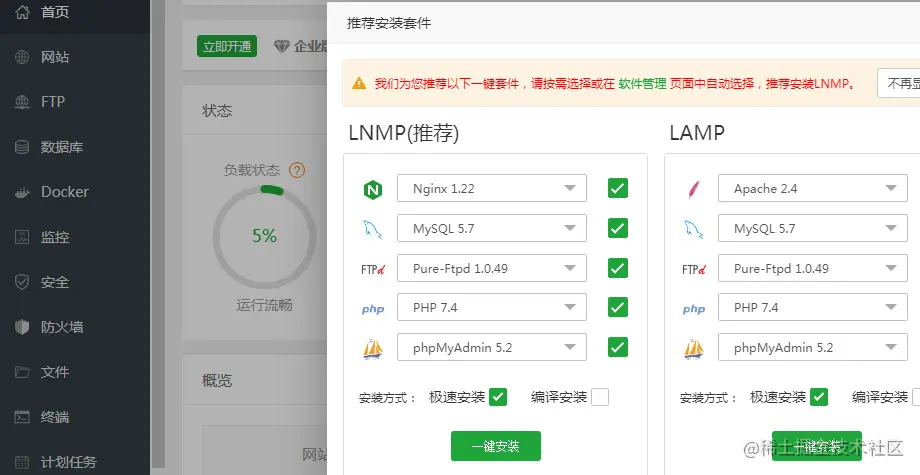Screen dimensions: 920x475
Task: Click the phpMyAdmin sailboat icon in LAMP
Action: click(x=694, y=348)
